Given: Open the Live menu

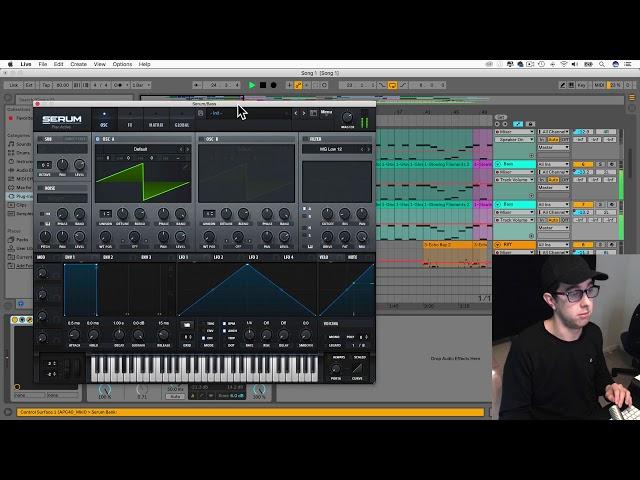Looking at the screenshot, I should [x=26, y=64].
